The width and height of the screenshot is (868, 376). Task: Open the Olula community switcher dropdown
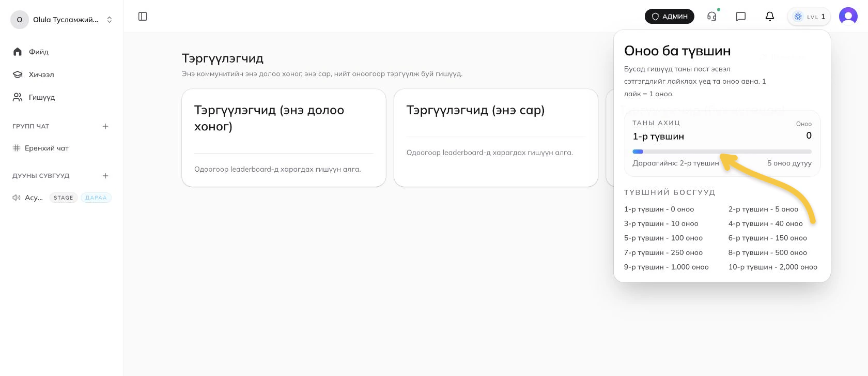pyautogui.click(x=62, y=20)
